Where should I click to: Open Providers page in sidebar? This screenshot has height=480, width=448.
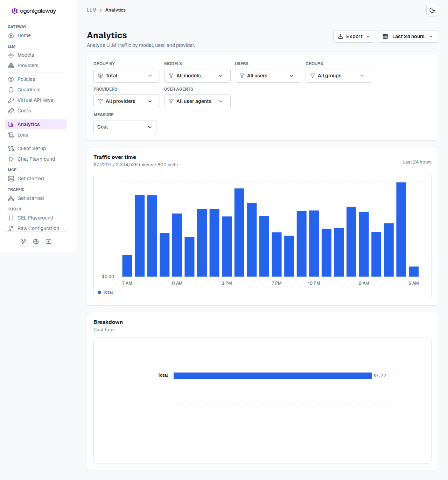[36, 65]
